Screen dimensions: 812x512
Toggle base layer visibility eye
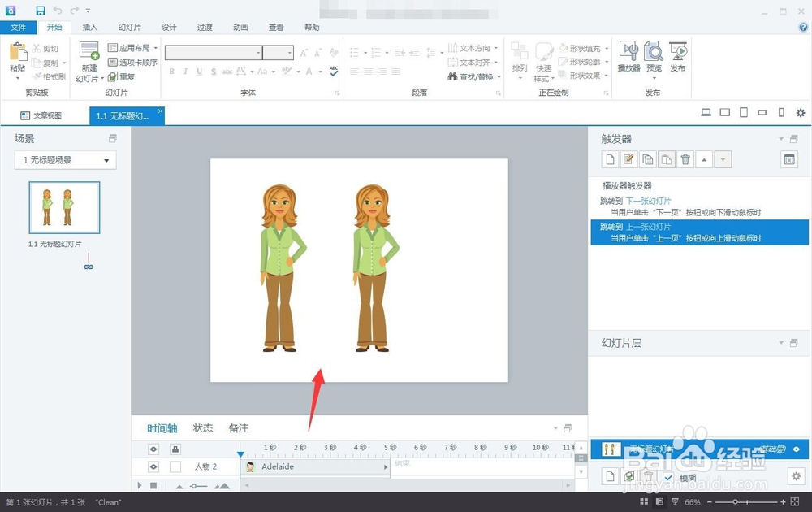coord(797,449)
